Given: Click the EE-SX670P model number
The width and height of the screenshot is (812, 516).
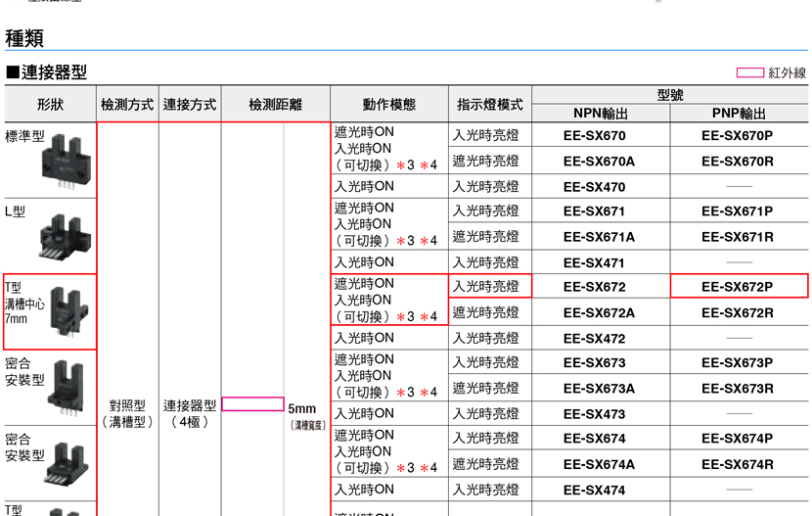Looking at the screenshot, I should coord(737,136).
